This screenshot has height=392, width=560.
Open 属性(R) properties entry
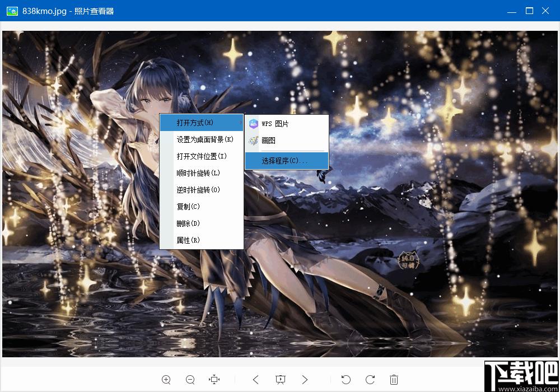point(202,240)
